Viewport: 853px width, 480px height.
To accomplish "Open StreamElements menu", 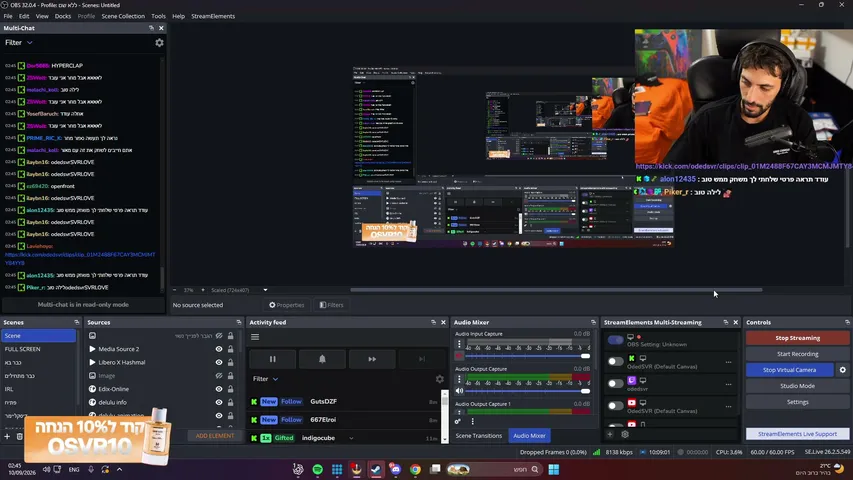I will 213,16.
